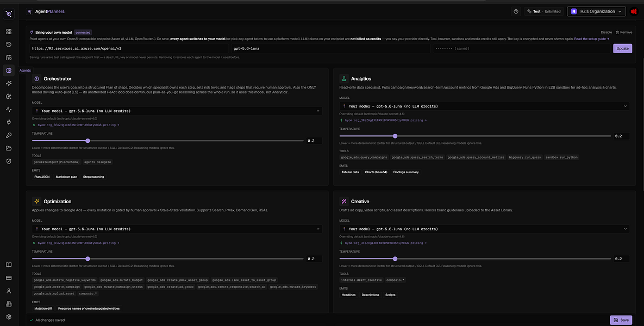Open the settings gear icon in sidebar
Image resolution: width=644 pixels, height=326 pixels.
(x=9, y=317)
